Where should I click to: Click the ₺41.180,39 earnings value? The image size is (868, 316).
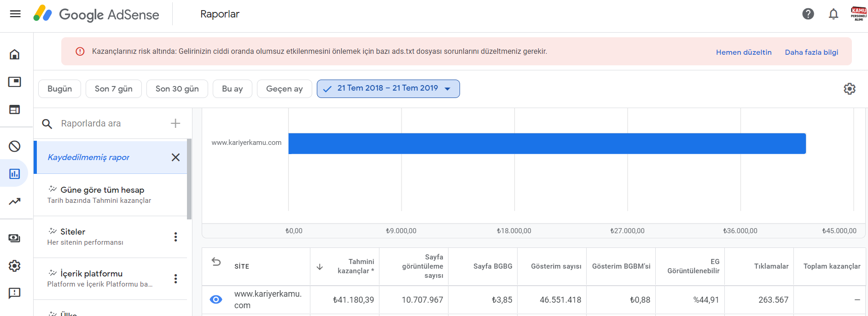[353, 300]
